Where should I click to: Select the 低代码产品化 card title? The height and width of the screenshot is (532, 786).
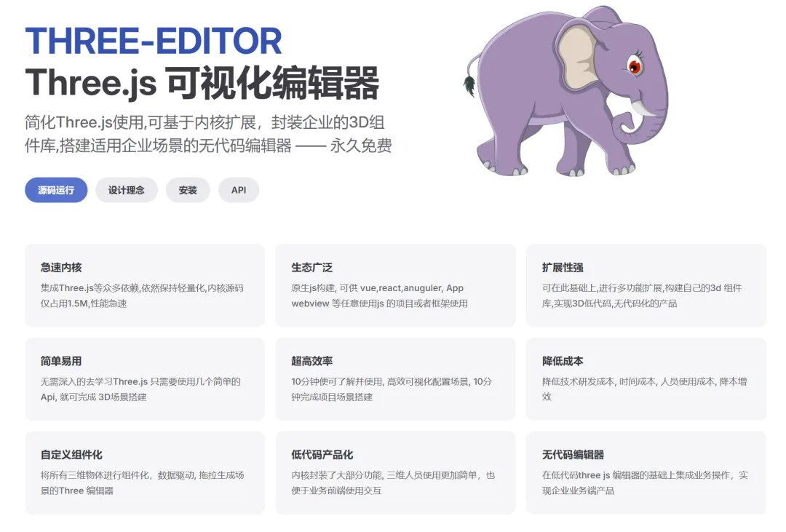(x=322, y=455)
